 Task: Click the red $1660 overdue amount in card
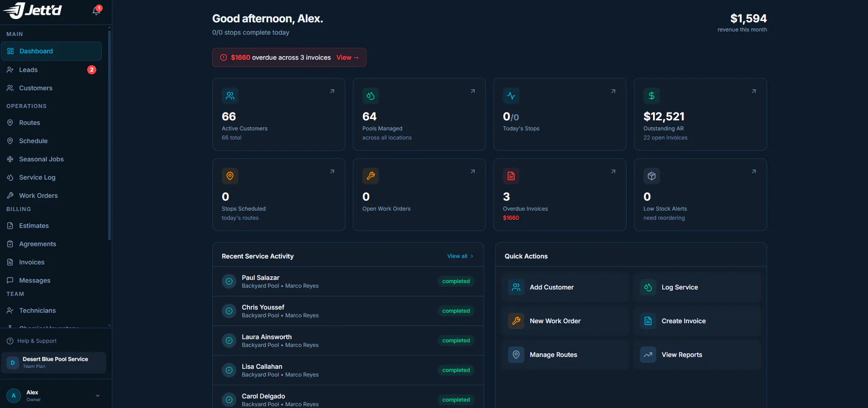tap(511, 218)
